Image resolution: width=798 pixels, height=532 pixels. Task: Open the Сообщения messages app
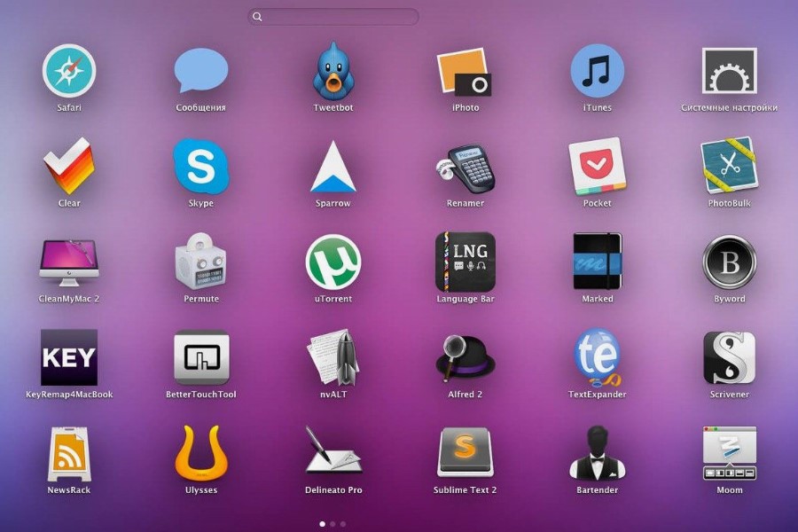coord(201,72)
